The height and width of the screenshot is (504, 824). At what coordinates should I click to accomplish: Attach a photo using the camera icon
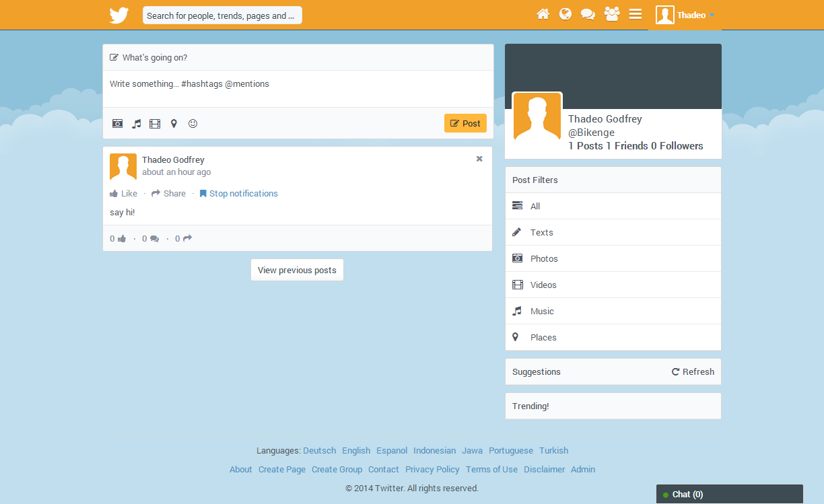[x=117, y=124]
